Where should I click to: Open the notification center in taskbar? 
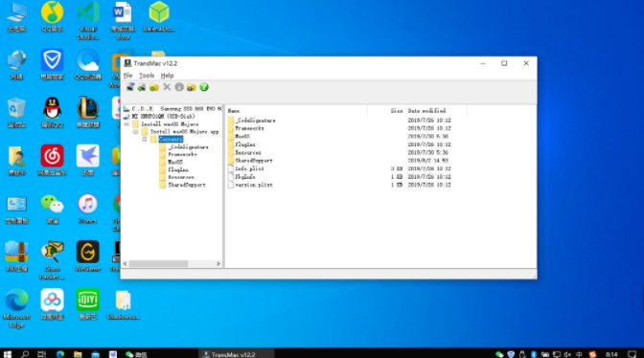pyautogui.click(x=632, y=354)
